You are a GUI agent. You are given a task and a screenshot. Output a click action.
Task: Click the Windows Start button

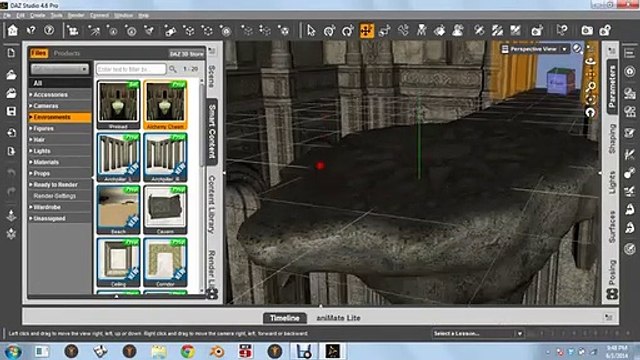pyautogui.click(x=13, y=351)
